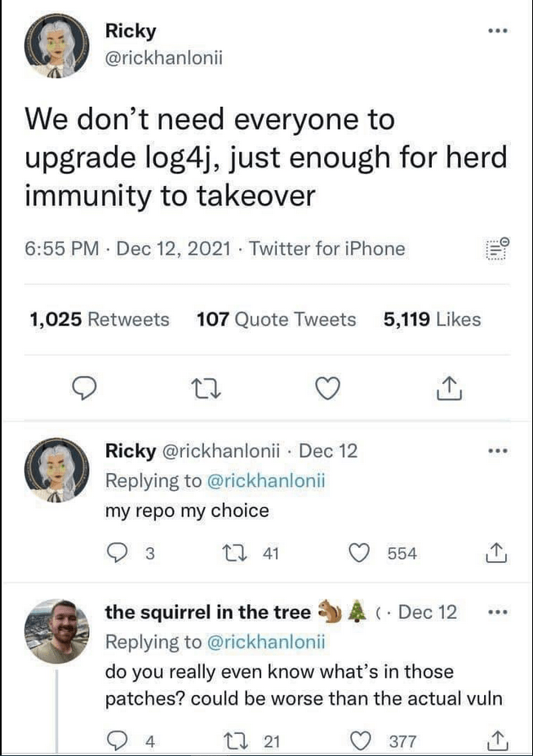The image size is (533, 756).
Task: Open the squirrel in the tree's avatar
Action: pyautogui.click(x=56, y=630)
